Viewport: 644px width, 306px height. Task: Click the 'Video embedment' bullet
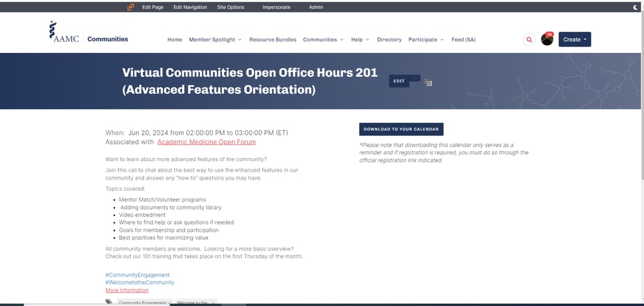point(142,215)
